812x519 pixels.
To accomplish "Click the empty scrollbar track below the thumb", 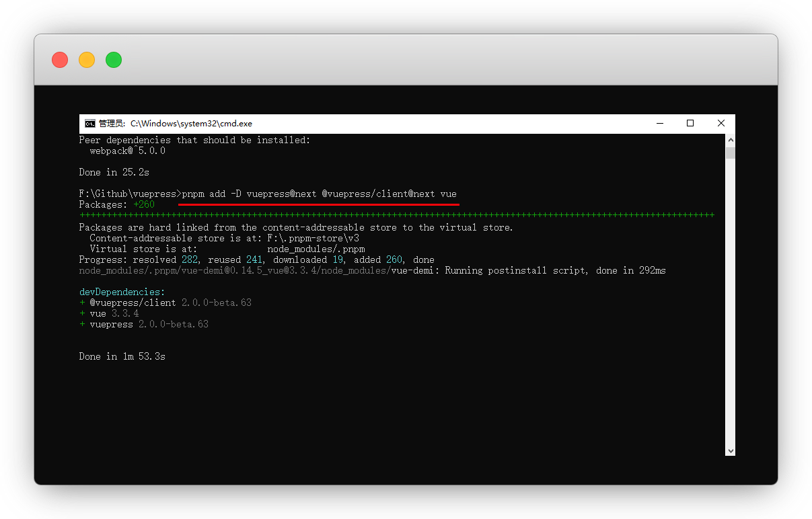I will point(731,303).
